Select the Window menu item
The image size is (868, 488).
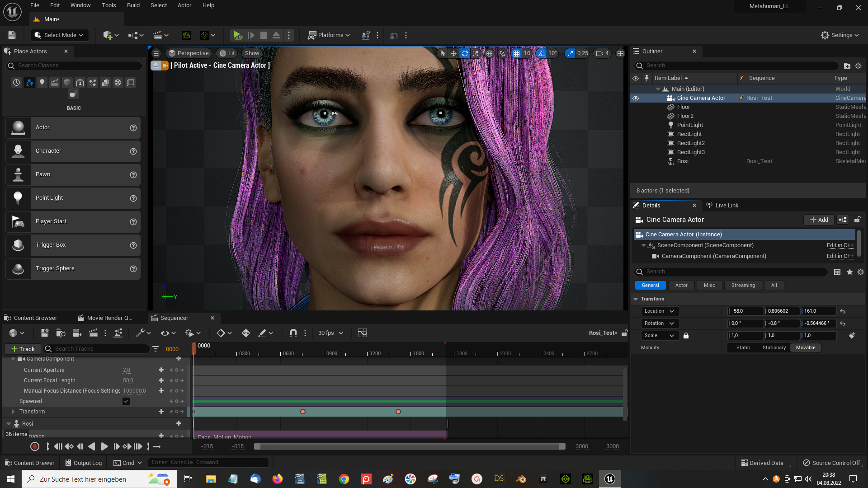pos(80,5)
